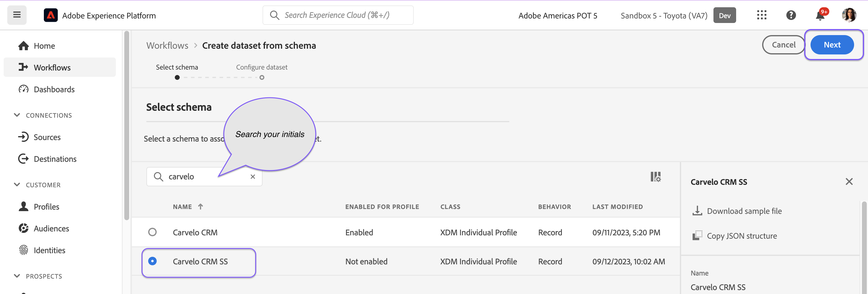Collapse the CONNECTIONS section

coord(17,115)
